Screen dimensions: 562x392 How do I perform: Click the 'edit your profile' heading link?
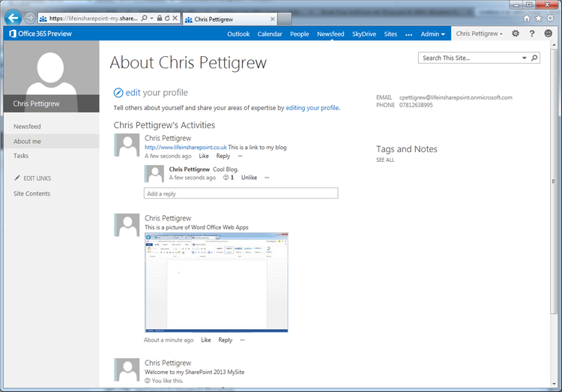(x=157, y=92)
